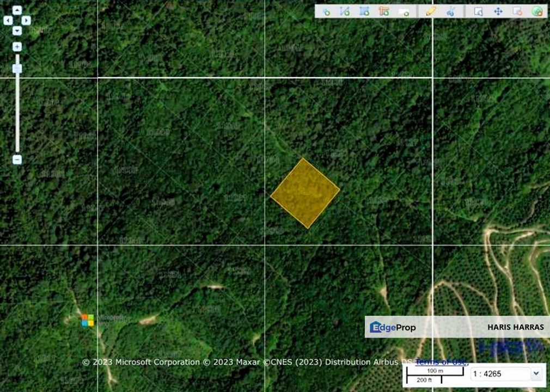This screenshot has width=550, height=392.
Task: Select the polygon measurement tool
Action: [364, 12]
